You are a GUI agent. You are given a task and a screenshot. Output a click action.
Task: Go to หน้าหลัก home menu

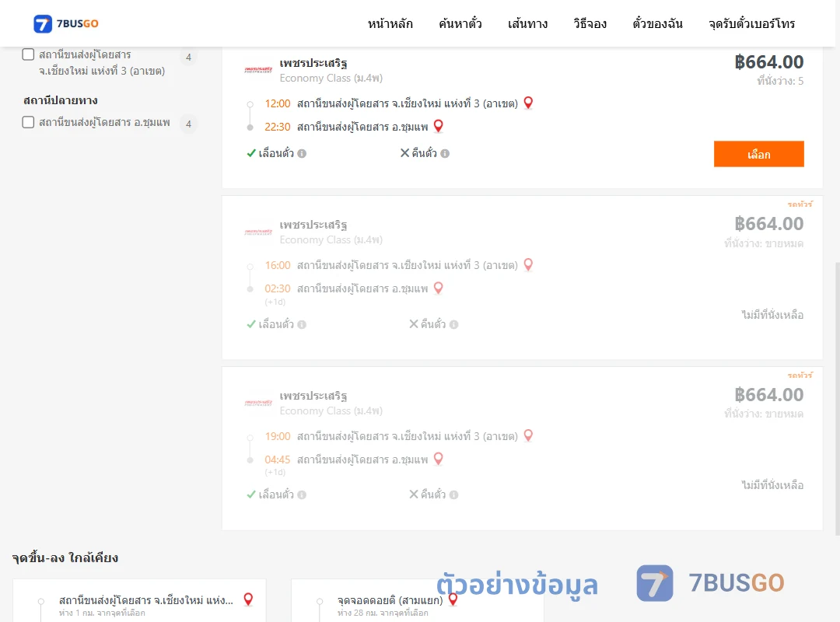(x=390, y=23)
